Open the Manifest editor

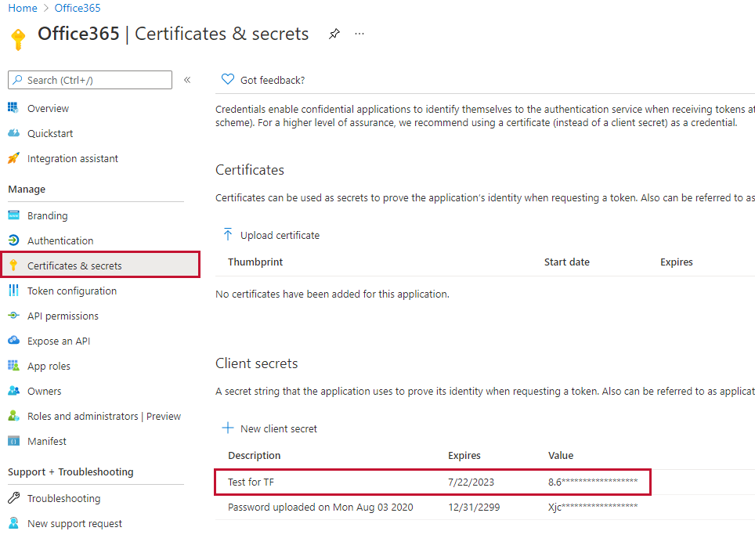pos(46,441)
